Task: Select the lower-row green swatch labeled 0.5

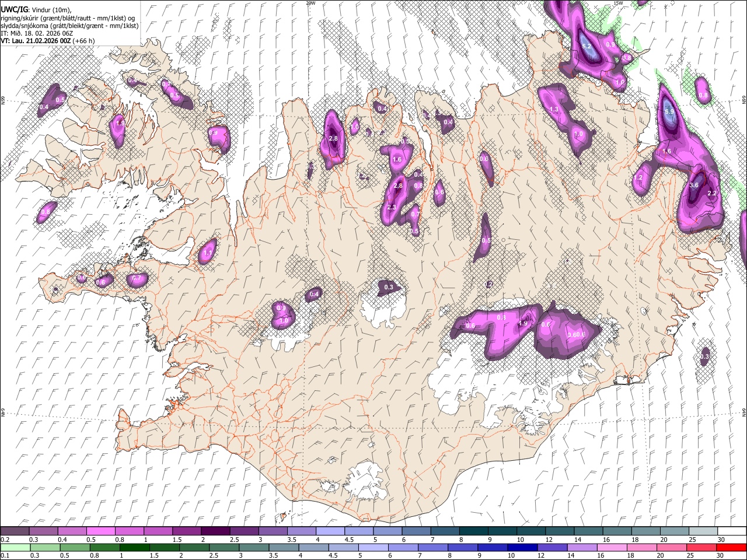Action: point(75,547)
